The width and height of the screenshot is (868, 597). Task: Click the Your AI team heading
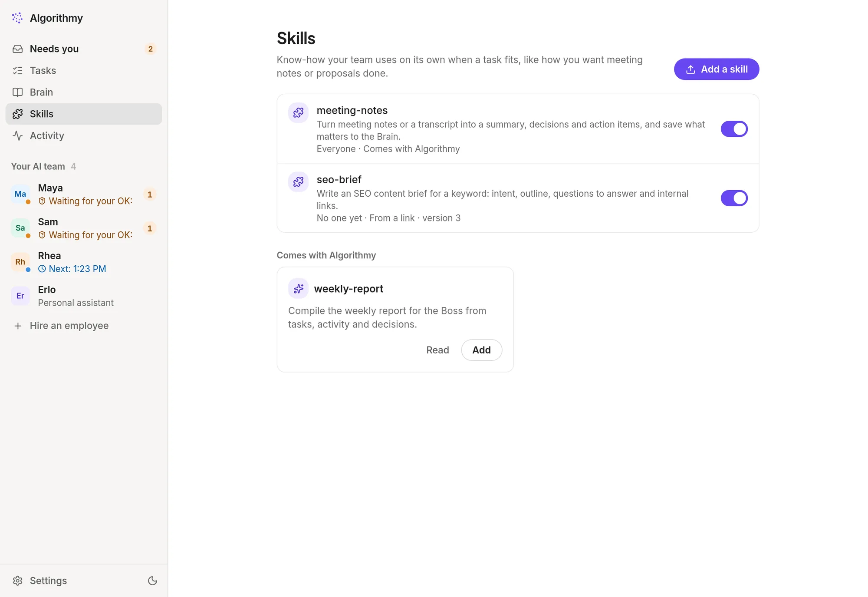[x=38, y=166]
